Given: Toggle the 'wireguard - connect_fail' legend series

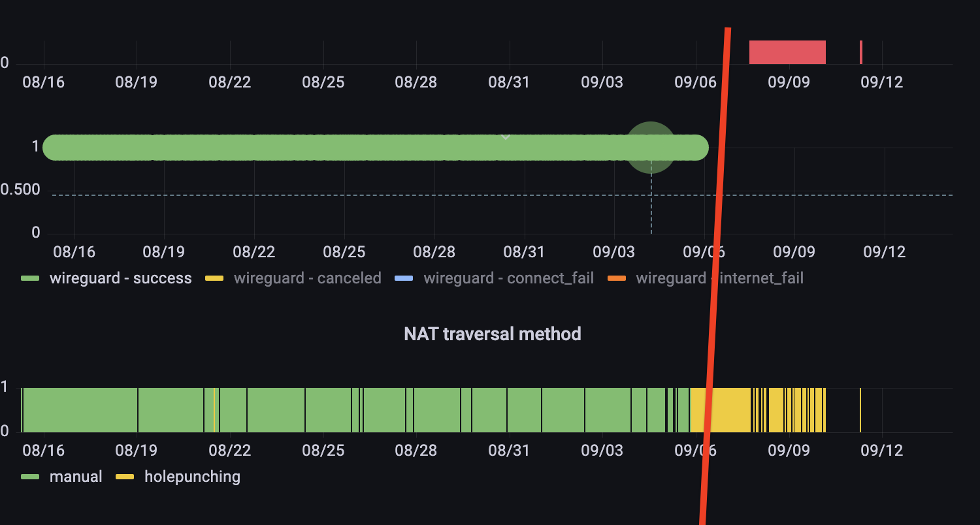Looking at the screenshot, I should [508, 278].
